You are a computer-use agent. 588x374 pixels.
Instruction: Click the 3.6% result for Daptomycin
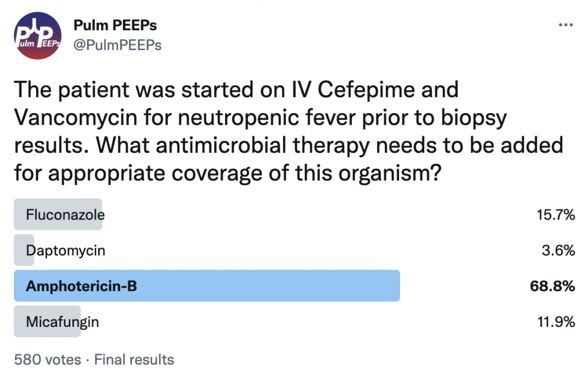click(x=558, y=250)
